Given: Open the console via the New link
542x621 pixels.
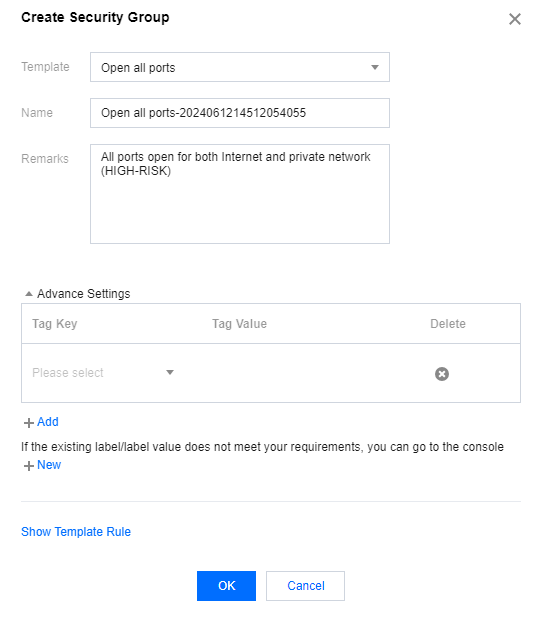Looking at the screenshot, I should [x=49, y=465].
